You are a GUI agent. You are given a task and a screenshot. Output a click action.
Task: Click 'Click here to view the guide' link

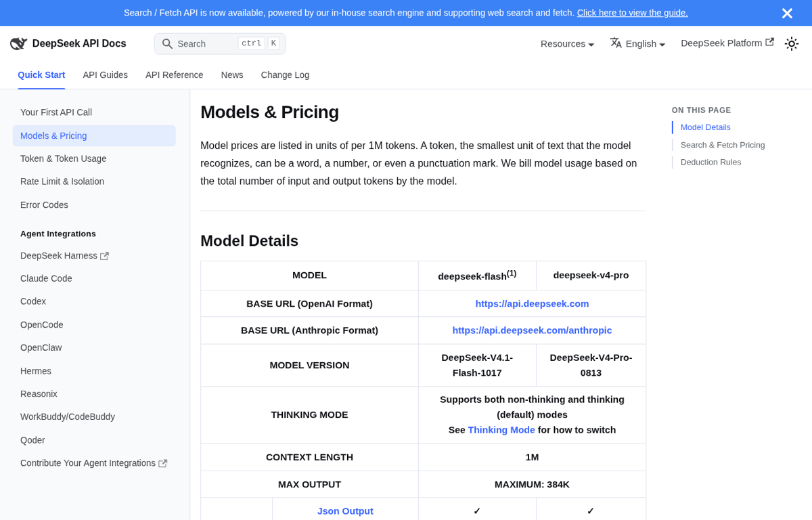click(x=632, y=12)
